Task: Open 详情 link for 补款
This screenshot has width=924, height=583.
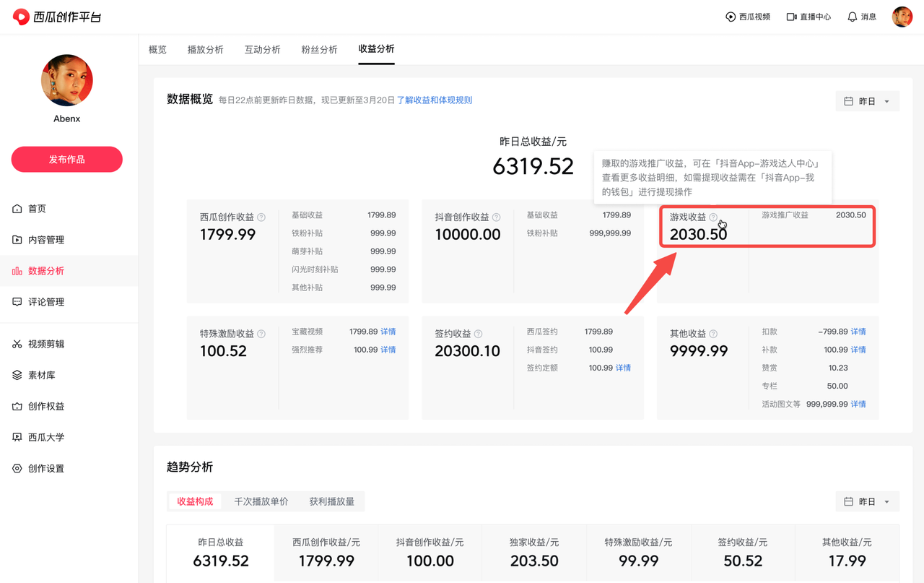Action: tap(858, 350)
